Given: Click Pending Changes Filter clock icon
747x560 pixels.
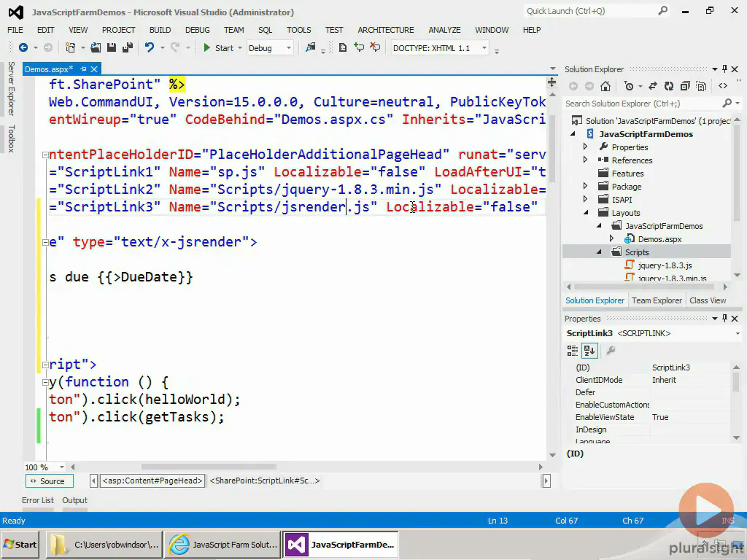Looking at the screenshot, I should (629, 86).
